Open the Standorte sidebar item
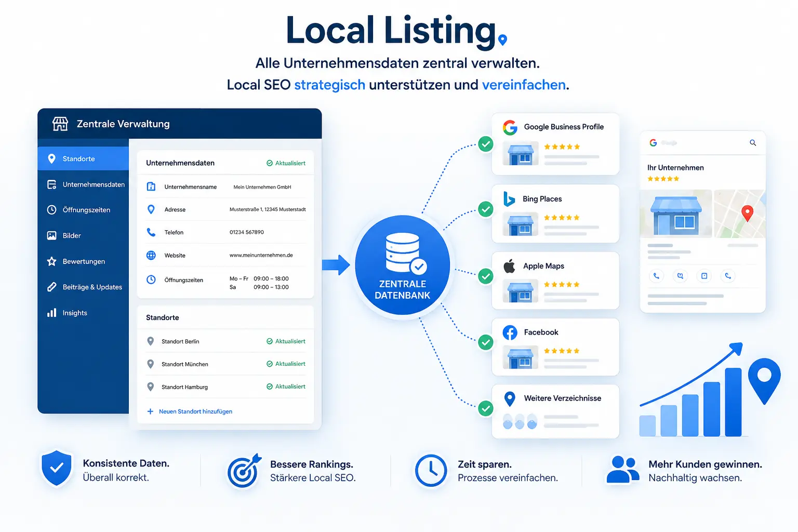Image resolution: width=798 pixels, height=532 pixels. pos(83,158)
